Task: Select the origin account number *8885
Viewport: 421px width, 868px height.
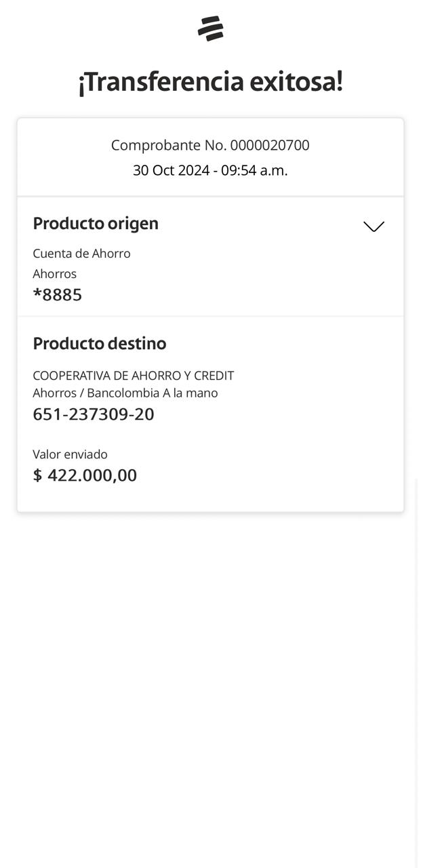Action: tap(58, 295)
